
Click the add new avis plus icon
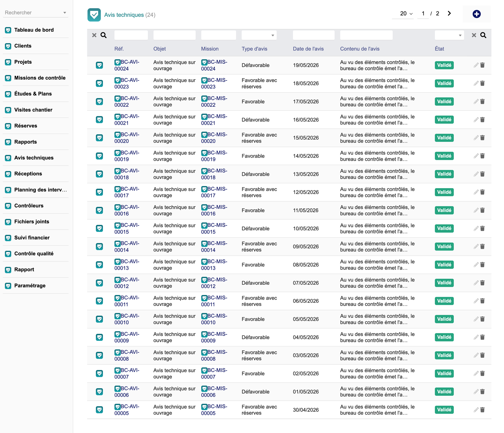point(476,14)
